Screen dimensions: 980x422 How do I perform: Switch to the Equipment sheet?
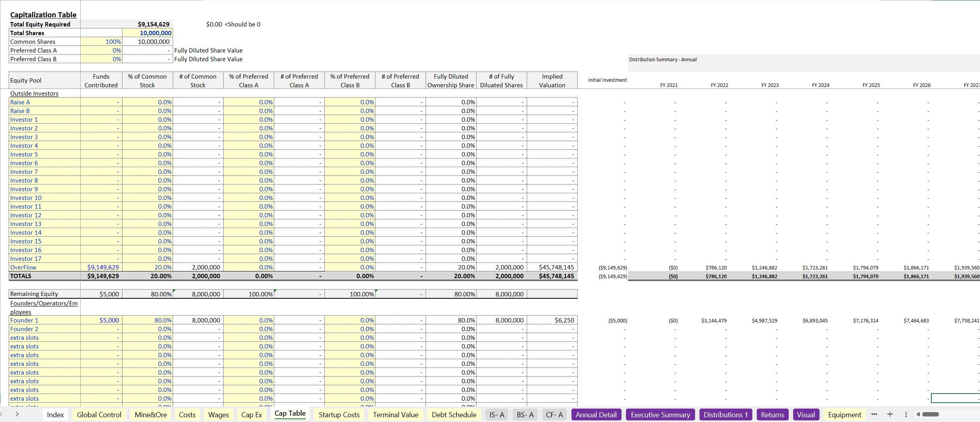[844, 414]
